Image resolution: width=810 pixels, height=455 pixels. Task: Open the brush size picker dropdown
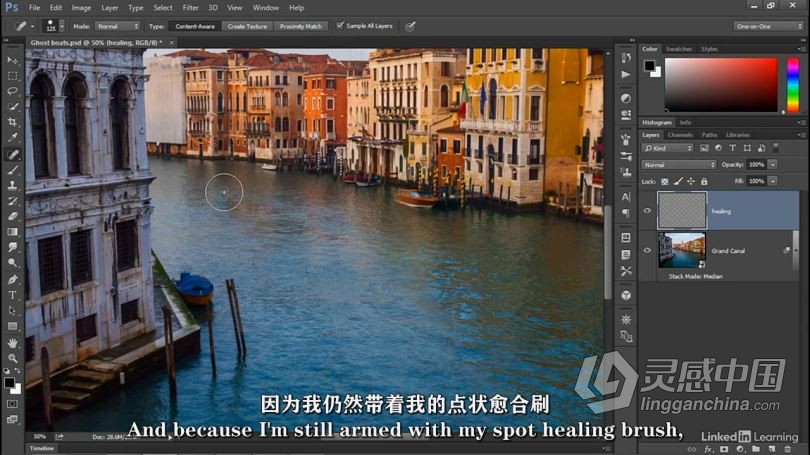(x=62, y=26)
